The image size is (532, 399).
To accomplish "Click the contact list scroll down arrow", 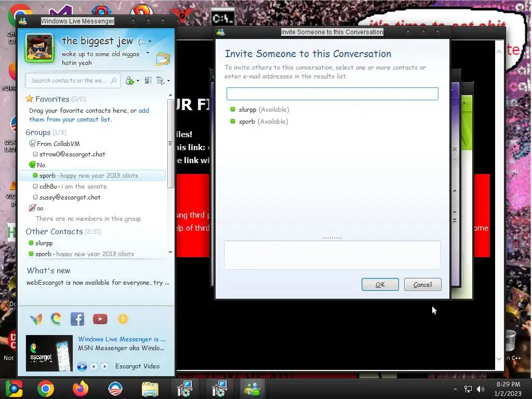I will [170, 252].
